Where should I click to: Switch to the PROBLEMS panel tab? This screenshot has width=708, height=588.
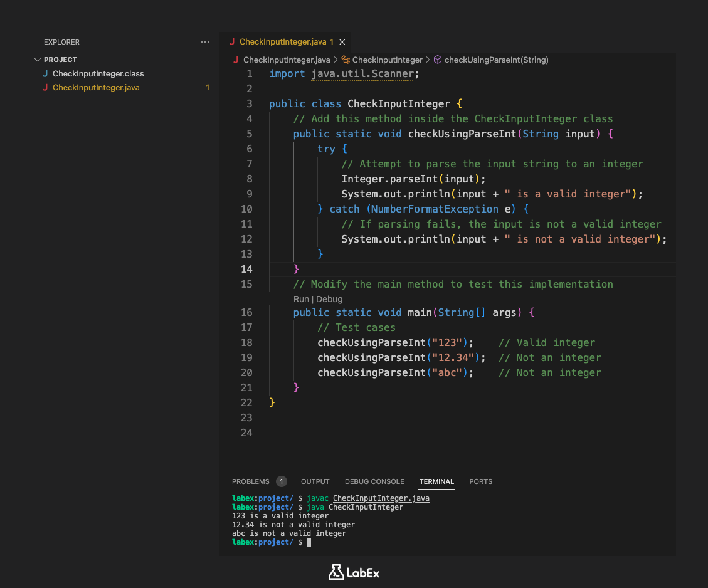coord(251,481)
